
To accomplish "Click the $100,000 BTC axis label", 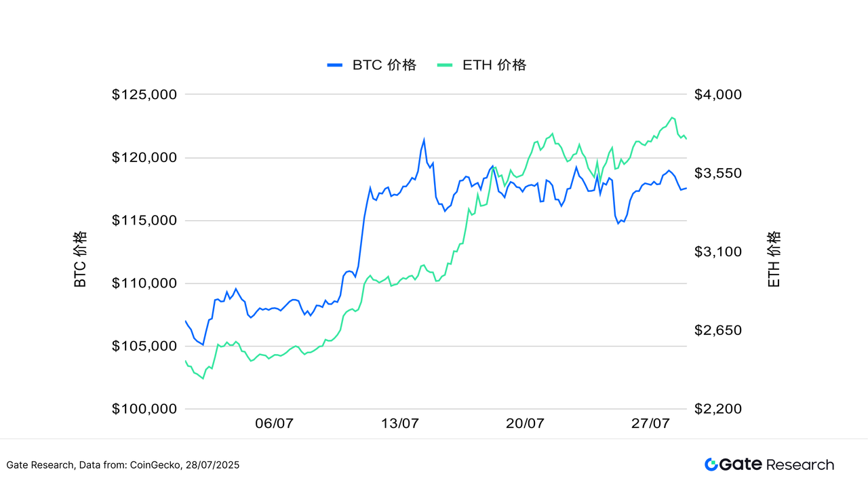I will [x=144, y=409].
